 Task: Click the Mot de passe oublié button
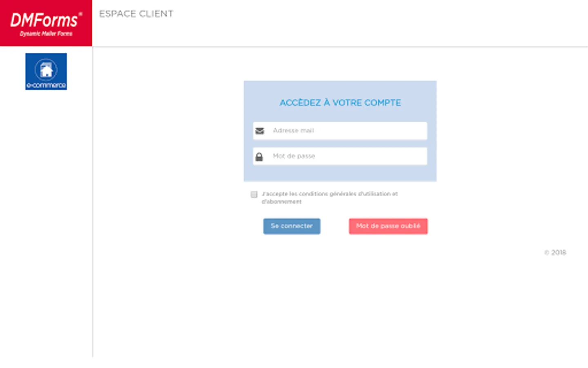[388, 226]
